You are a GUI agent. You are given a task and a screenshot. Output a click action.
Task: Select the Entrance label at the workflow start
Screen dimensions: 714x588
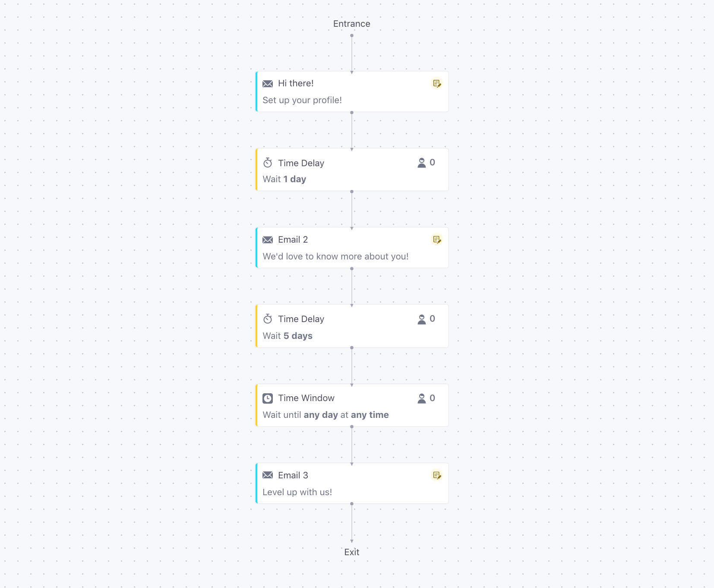pos(352,24)
